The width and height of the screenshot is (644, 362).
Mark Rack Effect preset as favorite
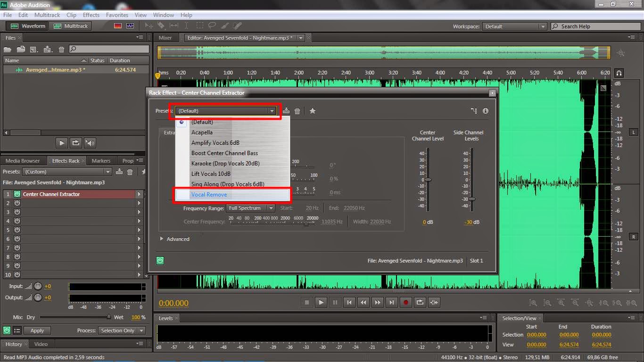click(313, 111)
